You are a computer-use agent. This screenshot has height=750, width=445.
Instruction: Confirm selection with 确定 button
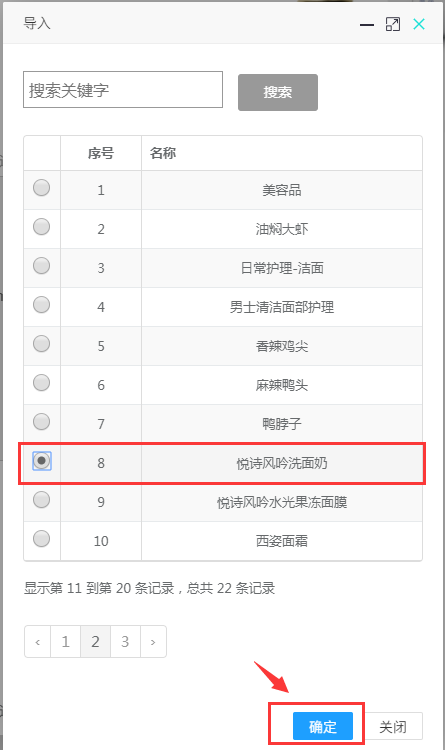(x=323, y=726)
